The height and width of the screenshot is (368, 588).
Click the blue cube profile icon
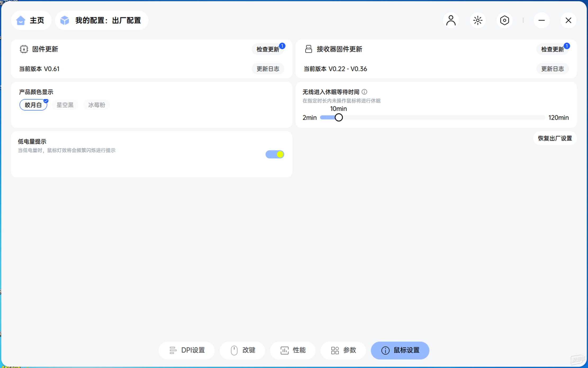[65, 20]
